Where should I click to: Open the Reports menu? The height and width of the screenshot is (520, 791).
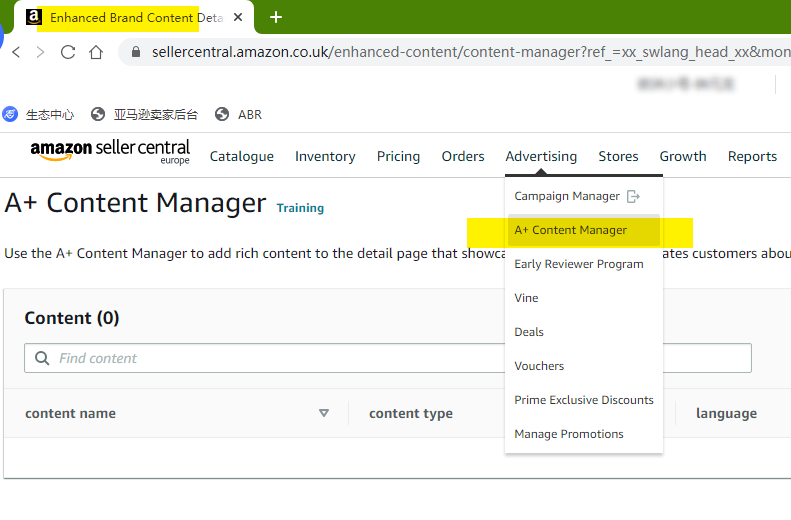(752, 156)
